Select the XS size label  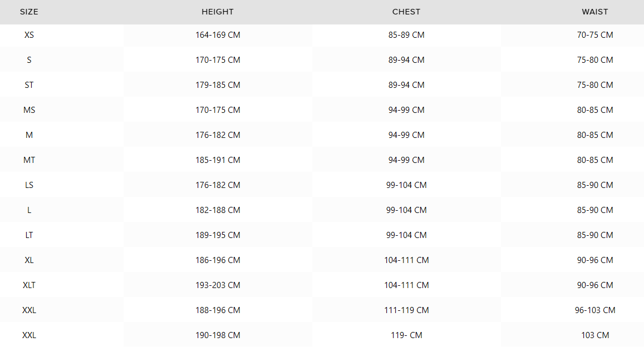click(x=29, y=35)
